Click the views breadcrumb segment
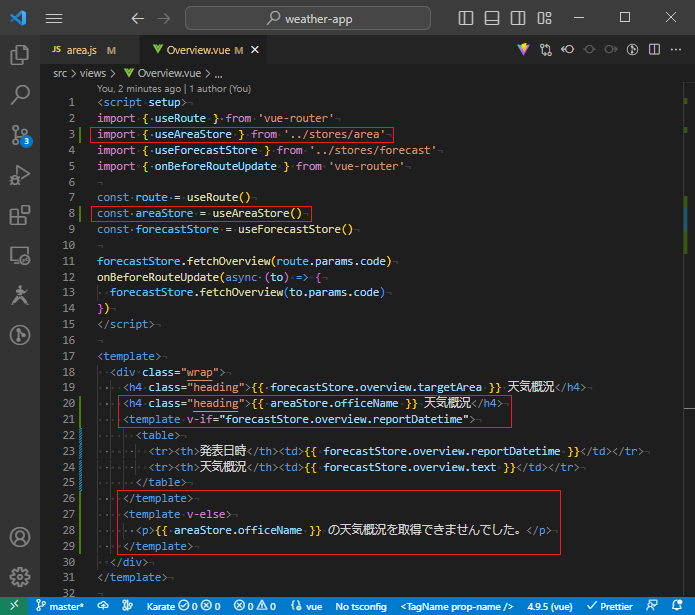Screen dimensions: 695x615 coord(93,74)
